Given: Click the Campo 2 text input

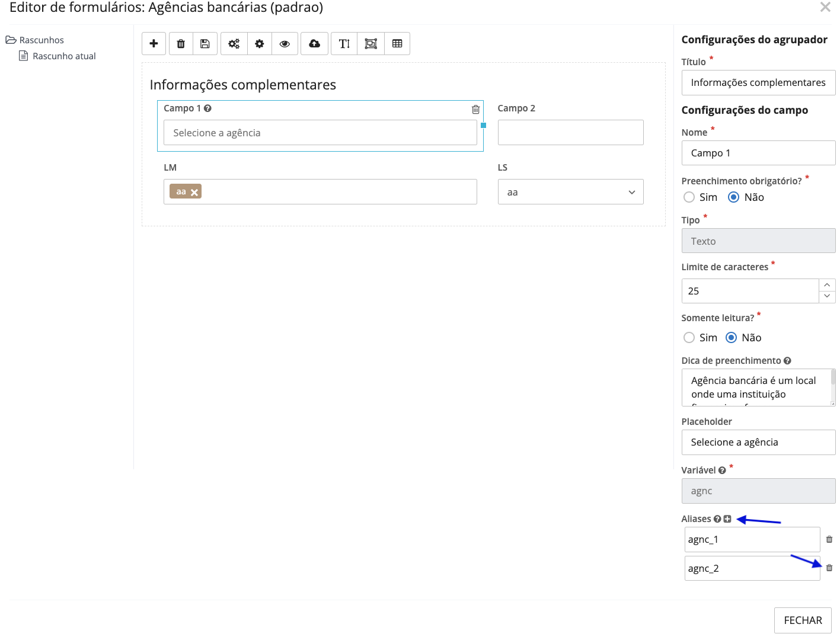Looking at the screenshot, I should click(x=570, y=133).
